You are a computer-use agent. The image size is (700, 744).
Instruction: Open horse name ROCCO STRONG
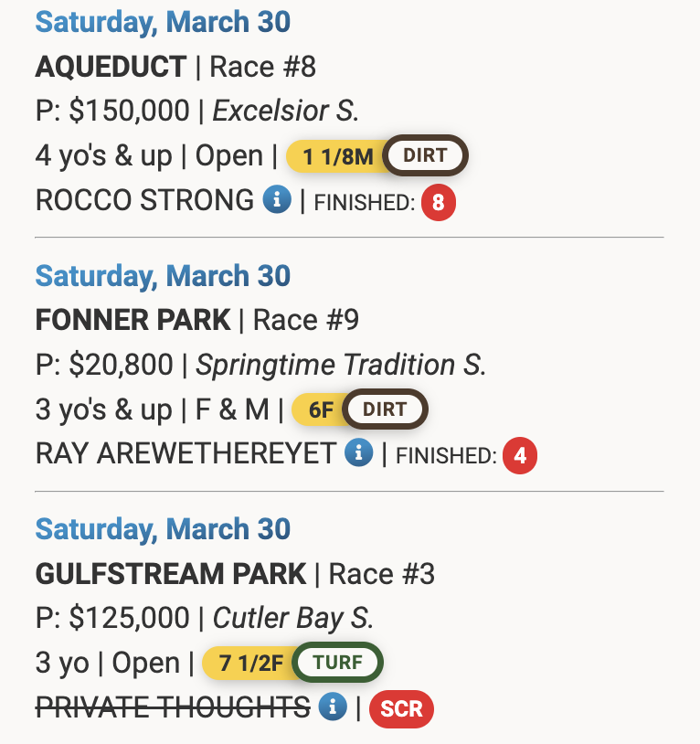pos(144,200)
